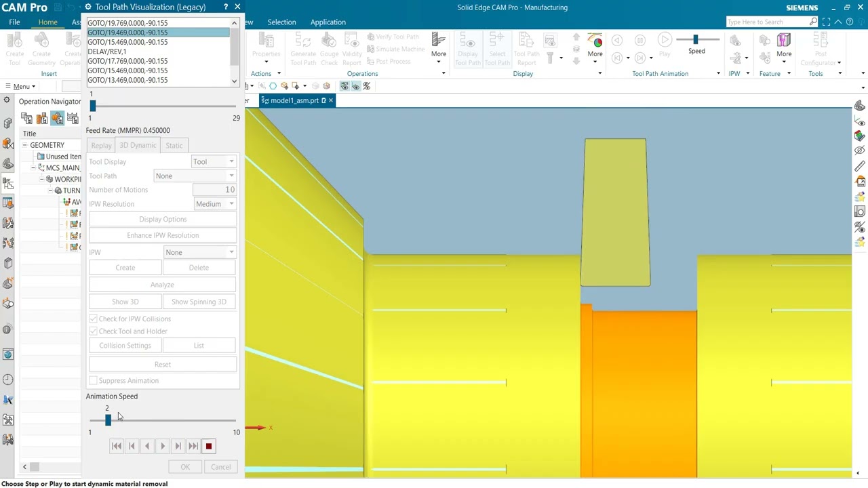
Task: Toggle Check for IPW Collisions checkbox
Action: point(93,319)
